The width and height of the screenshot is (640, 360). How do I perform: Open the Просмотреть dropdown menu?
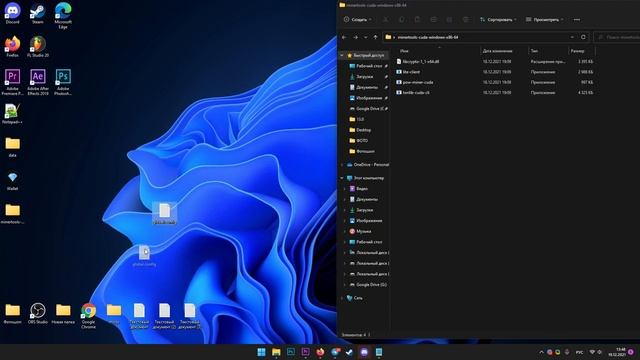point(544,20)
